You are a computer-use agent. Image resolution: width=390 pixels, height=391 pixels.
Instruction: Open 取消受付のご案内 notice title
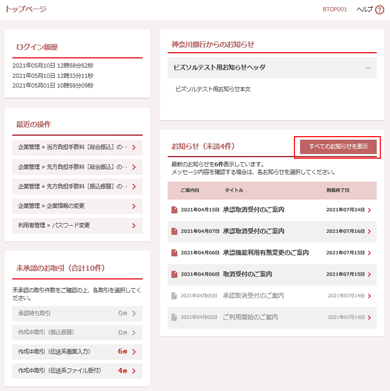coord(247,274)
